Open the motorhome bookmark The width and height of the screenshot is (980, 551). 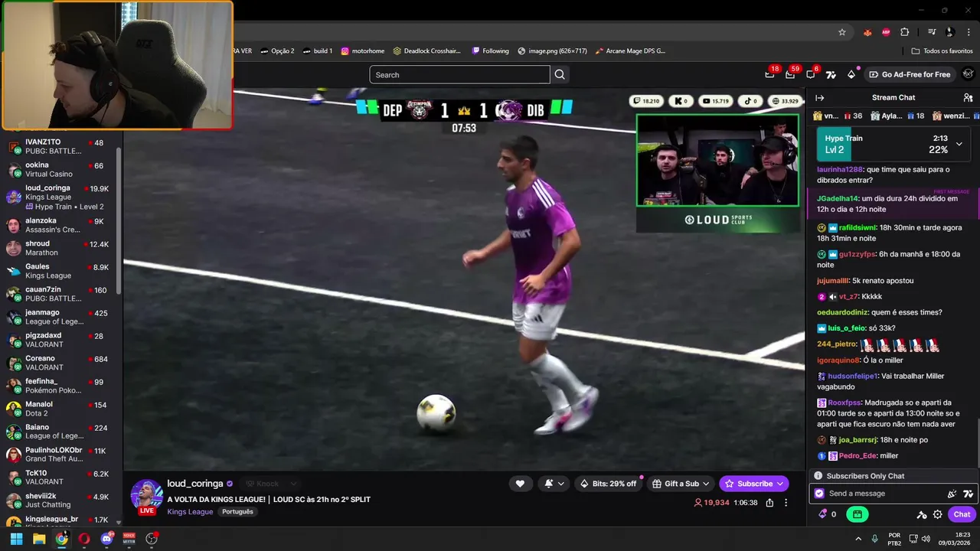362,51
